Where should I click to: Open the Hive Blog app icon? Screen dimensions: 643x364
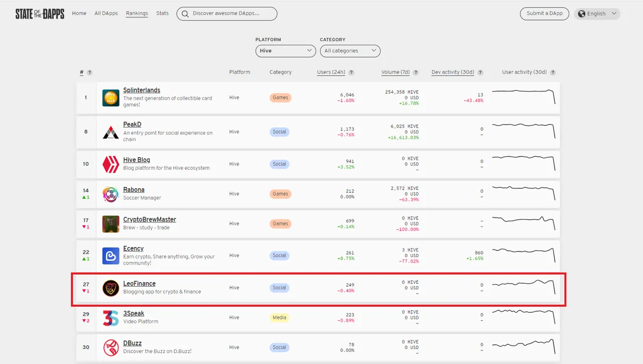[x=111, y=164]
